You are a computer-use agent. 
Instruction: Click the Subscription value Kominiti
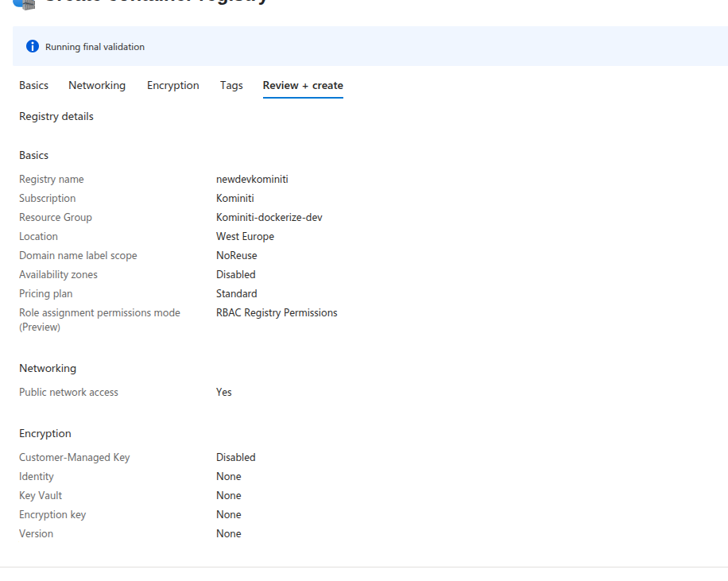pyautogui.click(x=235, y=199)
